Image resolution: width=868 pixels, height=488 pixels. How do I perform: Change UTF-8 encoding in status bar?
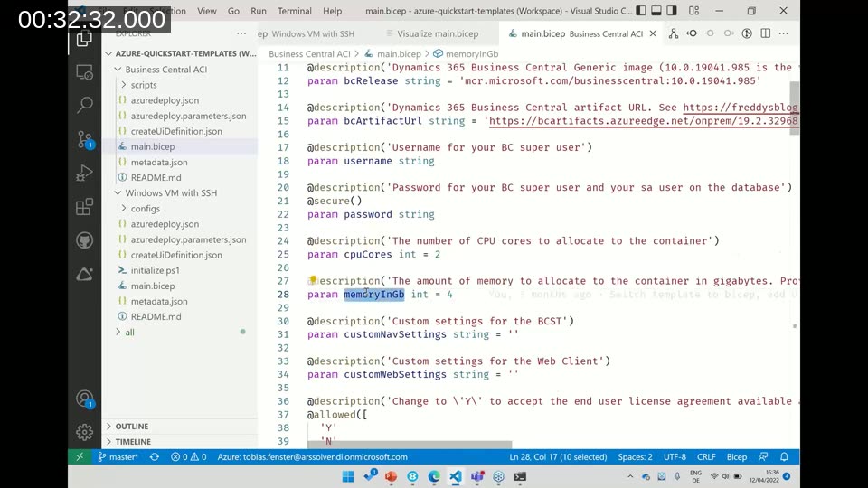[675, 457]
